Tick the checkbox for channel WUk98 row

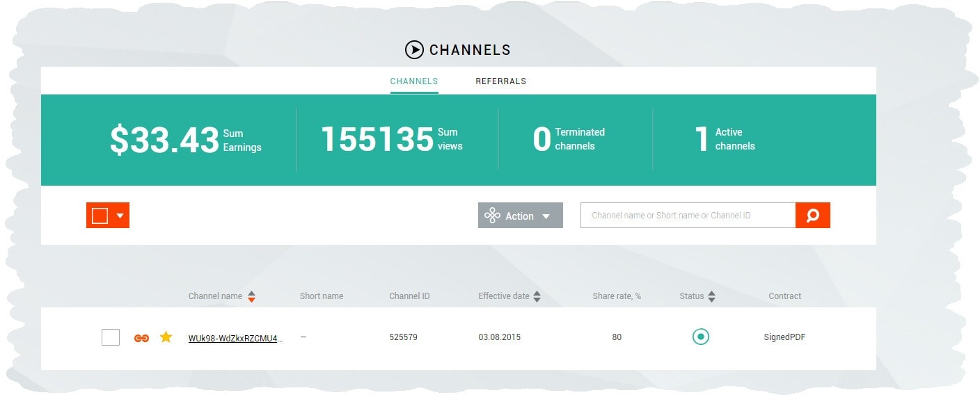click(x=111, y=337)
